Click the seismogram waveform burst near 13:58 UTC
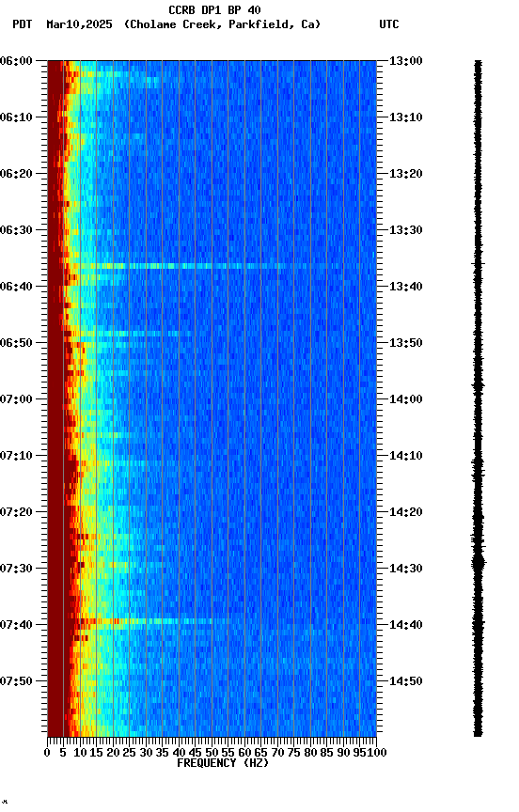This screenshot has width=519, height=812. tap(478, 386)
